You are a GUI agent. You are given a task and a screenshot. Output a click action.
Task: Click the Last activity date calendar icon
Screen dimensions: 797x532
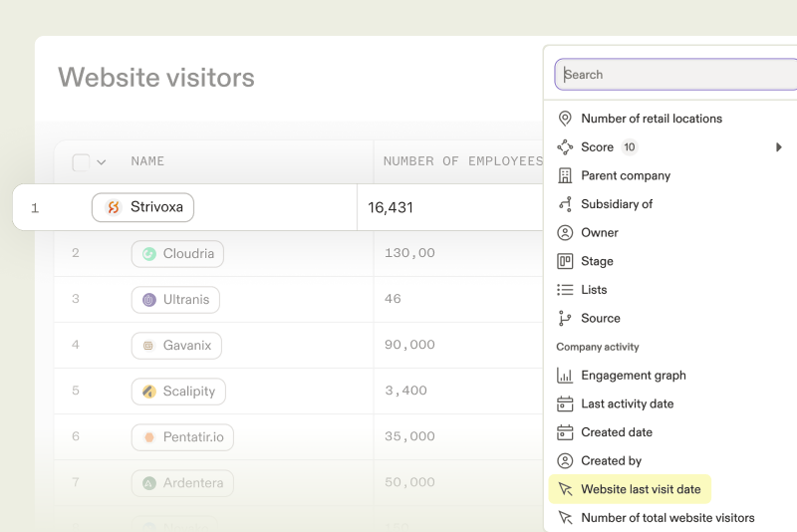[x=565, y=403]
